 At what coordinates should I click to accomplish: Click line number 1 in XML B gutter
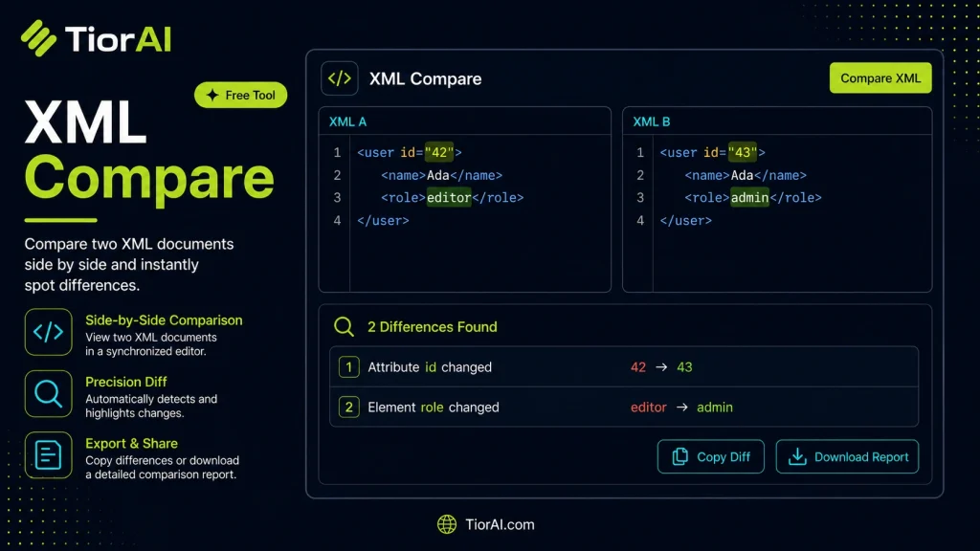point(640,152)
